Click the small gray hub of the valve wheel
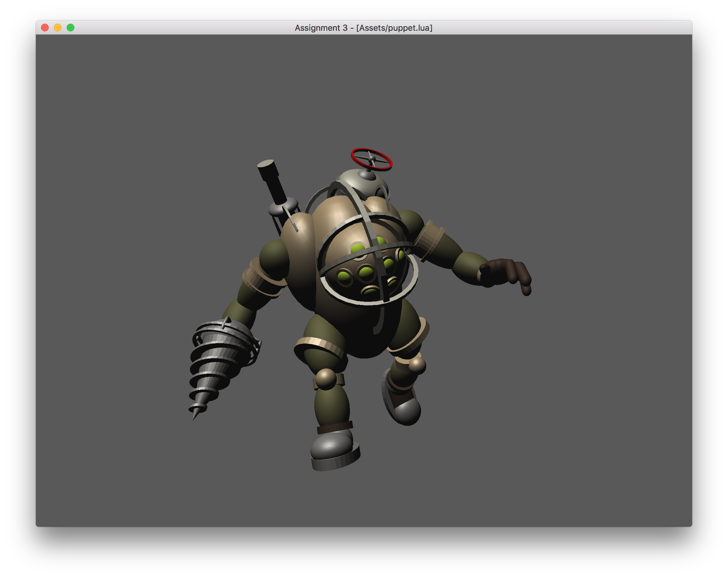This screenshot has width=728, height=578. coord(372,158)
